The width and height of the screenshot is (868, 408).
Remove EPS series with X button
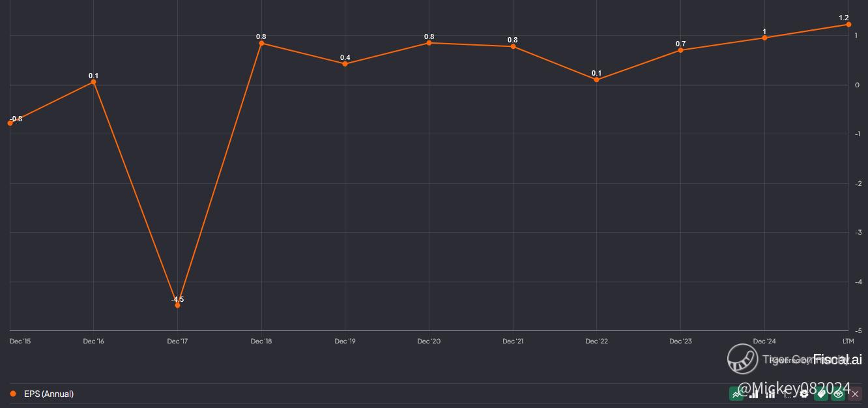pyautogui.click(x=855, y=394)
